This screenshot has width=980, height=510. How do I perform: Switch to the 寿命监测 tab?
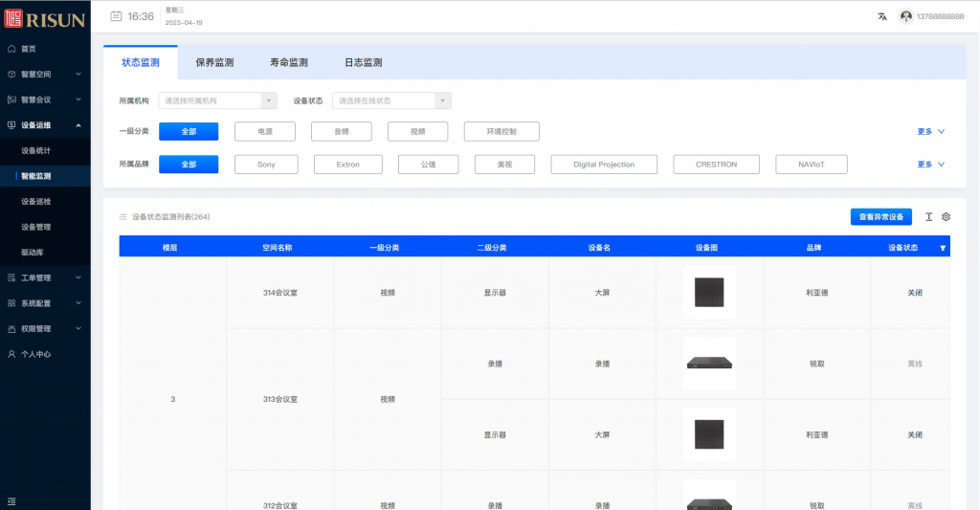[289, 62]
